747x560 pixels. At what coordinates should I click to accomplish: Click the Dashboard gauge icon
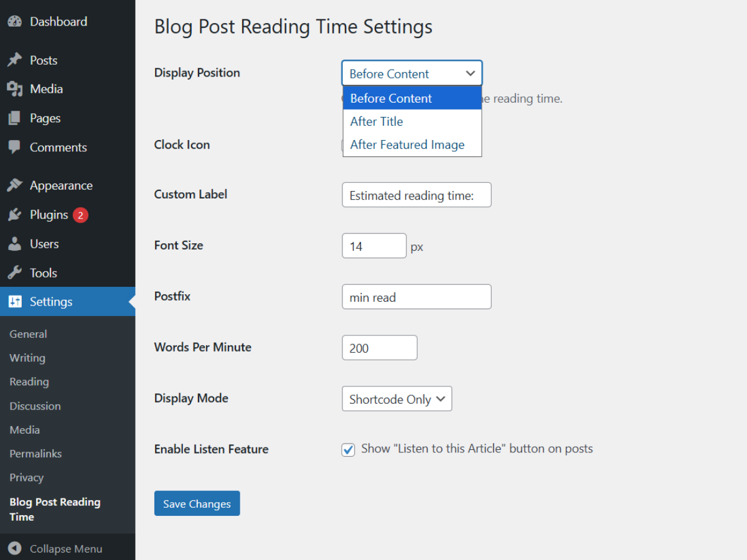[x=15, y=22]
